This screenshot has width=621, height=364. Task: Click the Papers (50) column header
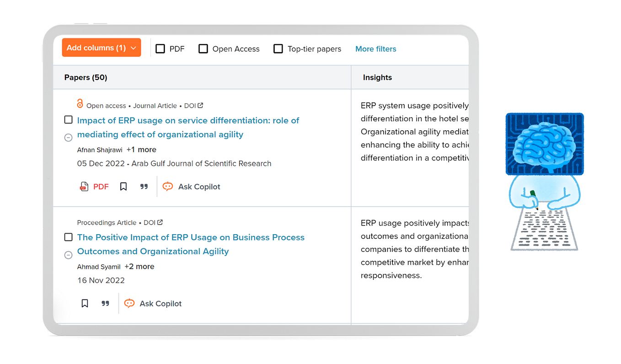[86, 77]
